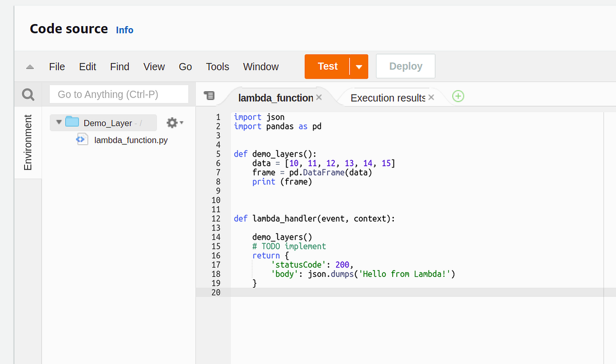Open the Tools menu
616x364 pixels.
coord(217,66)
